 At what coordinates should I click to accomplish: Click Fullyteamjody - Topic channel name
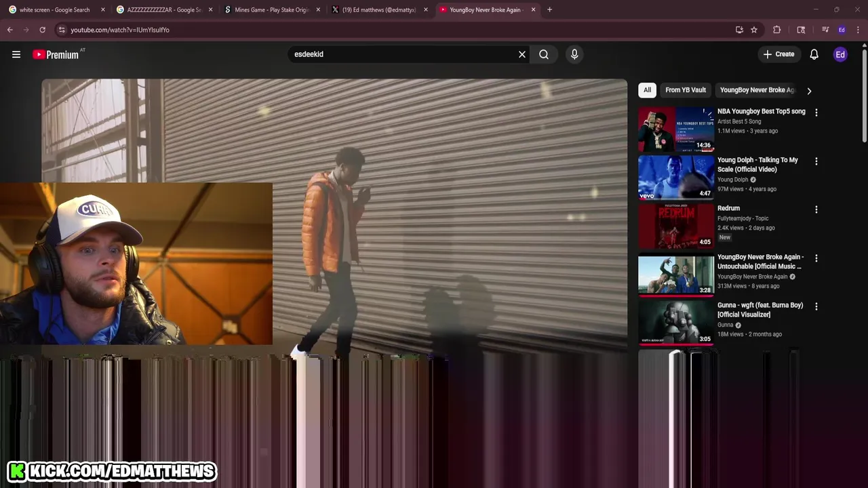743,218
